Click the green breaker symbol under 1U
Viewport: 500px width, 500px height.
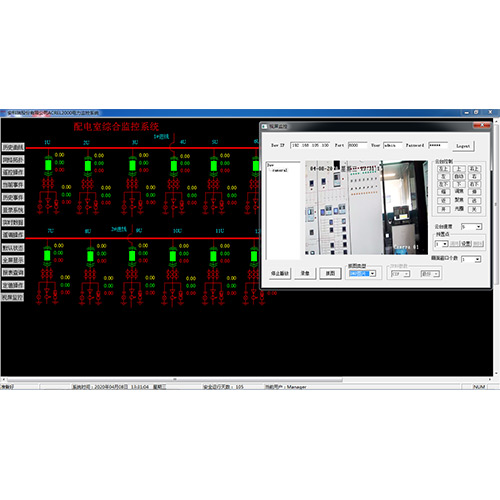pos(48,165)
